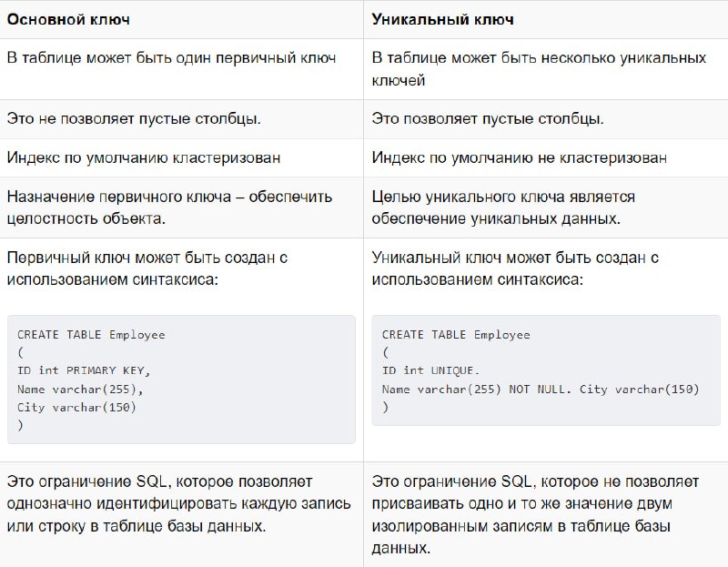This screenshot has width=728, height=567.
Task: Click 'Индекс по умолчанию кластеризован' text
Action: click(144, 157)
